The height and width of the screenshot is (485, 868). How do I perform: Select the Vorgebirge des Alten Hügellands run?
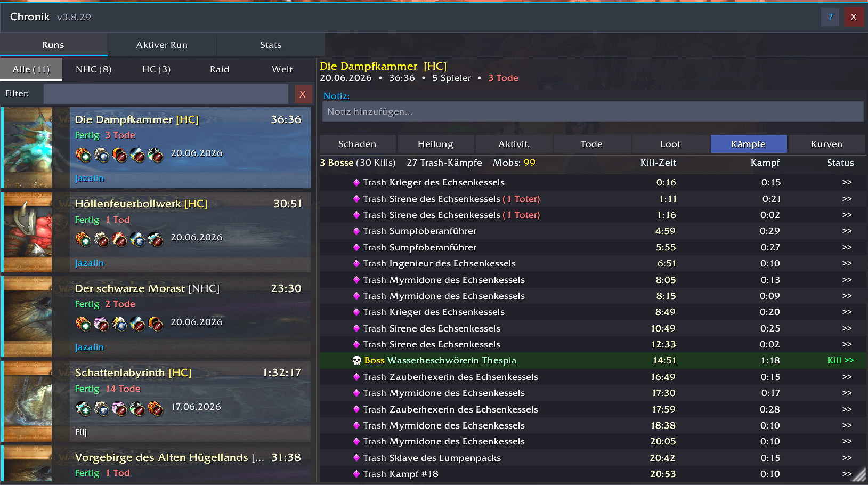click(157, 463)
